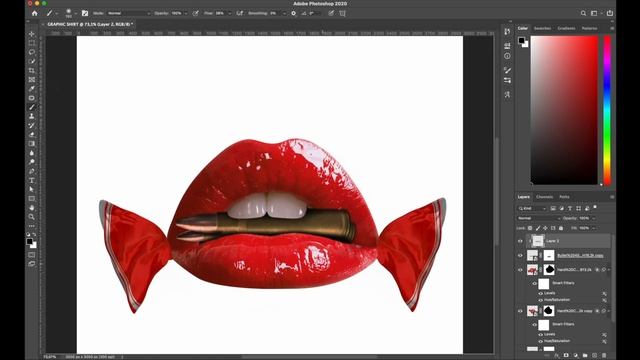The height and width of the screenshot is (360, 640).
Task: Select the Frame tool
Action: click(x=32, y=80)
